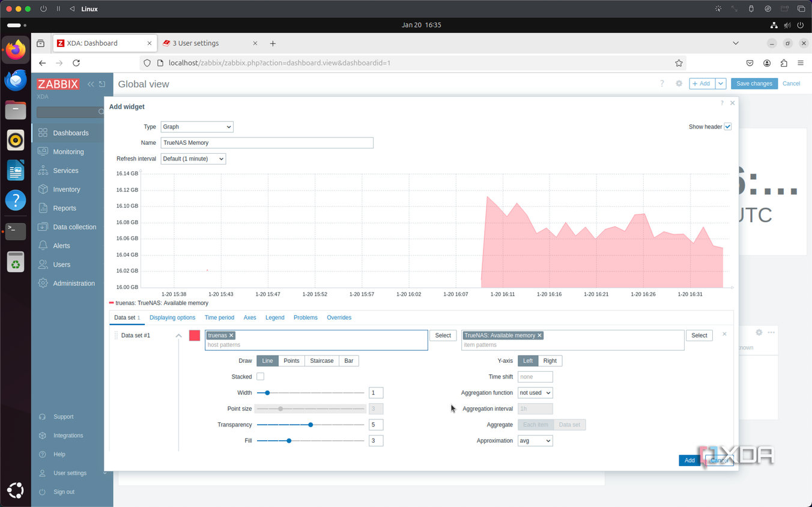Screen dimensions: 812x507
Task: Adjust the Transparency slider
Action: [x=311, y=425]
